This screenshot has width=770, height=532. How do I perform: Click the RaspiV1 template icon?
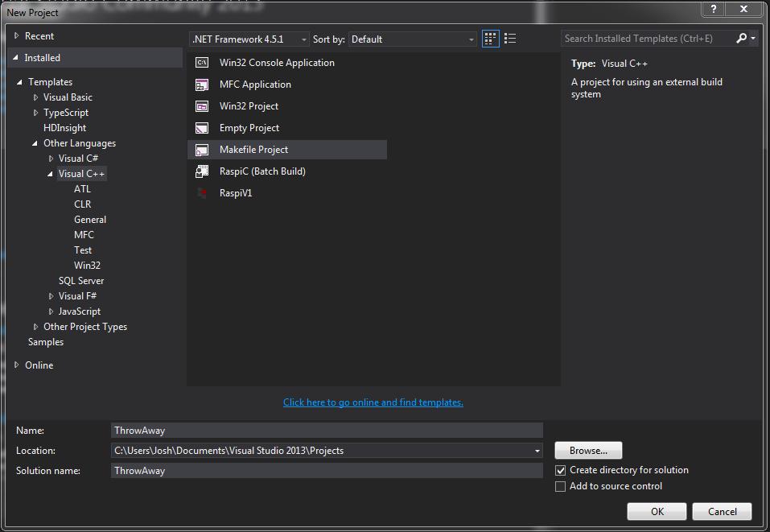point(203,193)
